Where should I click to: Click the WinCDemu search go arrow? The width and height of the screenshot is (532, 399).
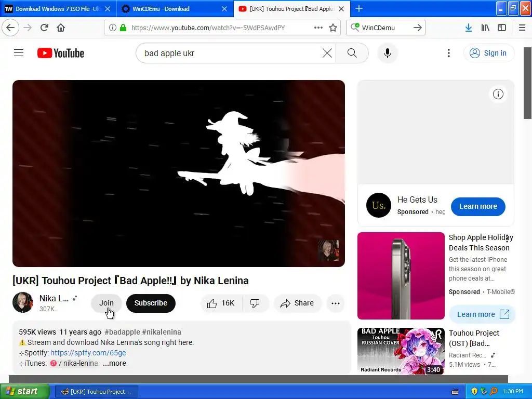[418, 28]
